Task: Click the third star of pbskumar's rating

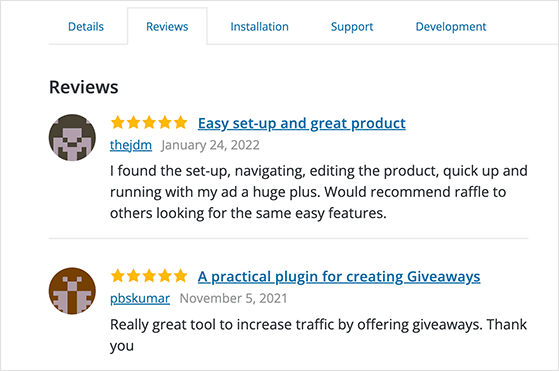Action: 149,276
